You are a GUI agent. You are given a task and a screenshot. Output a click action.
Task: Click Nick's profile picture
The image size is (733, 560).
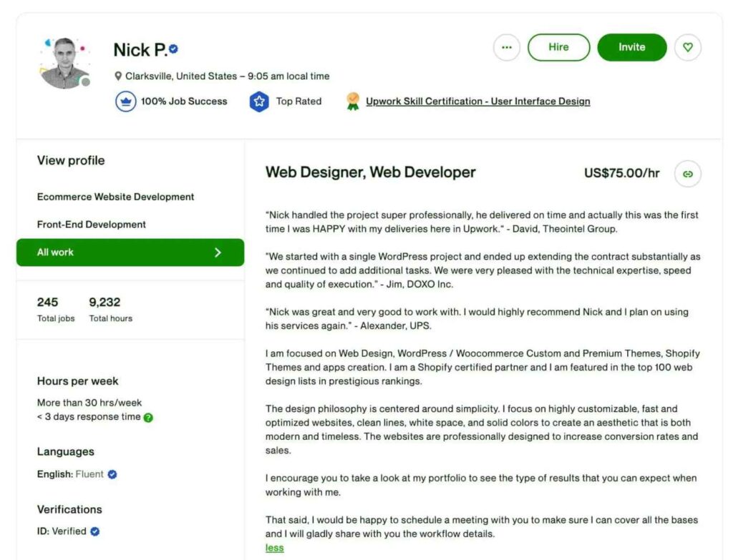[x=64, y=63]
